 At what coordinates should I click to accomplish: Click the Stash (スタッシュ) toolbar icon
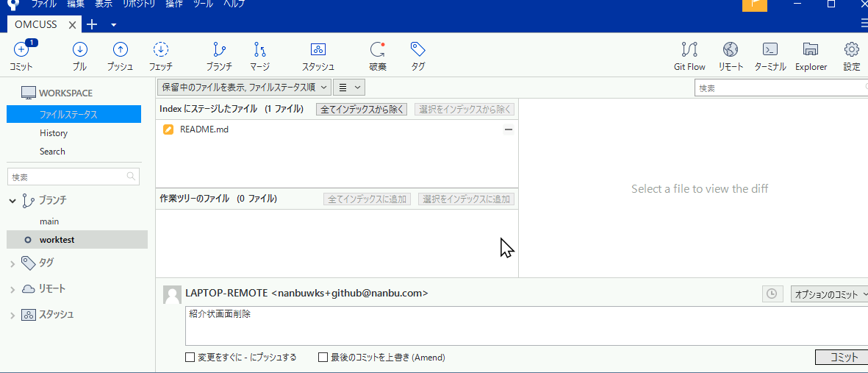318,49
